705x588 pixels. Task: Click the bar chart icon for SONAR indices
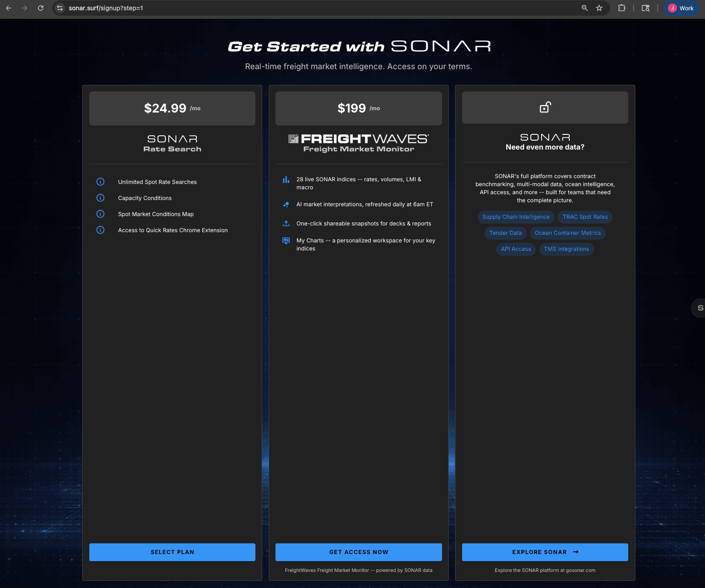286,179
